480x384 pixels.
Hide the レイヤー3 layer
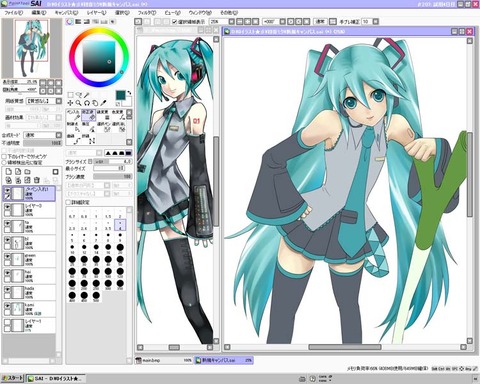point(7,207)
